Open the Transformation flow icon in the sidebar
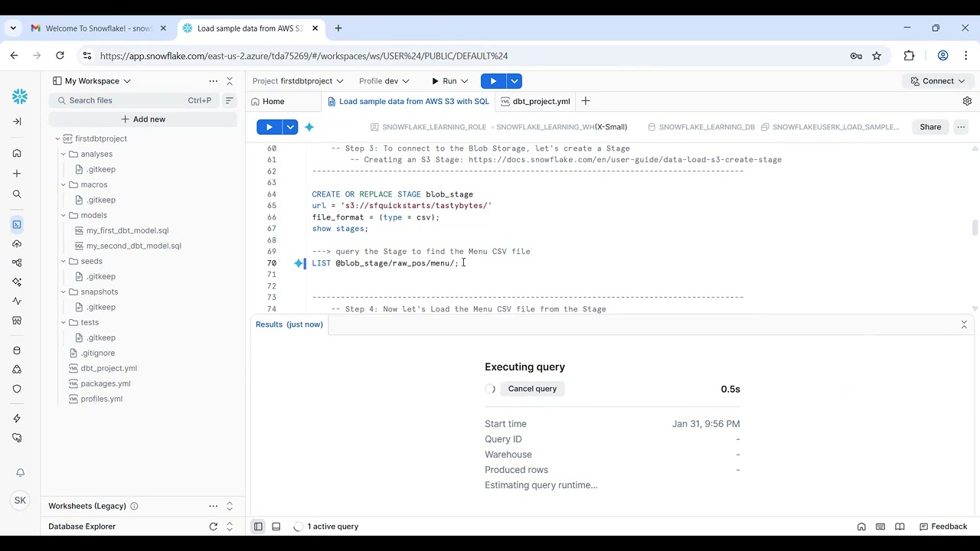 pyautogui.click(x=17, y=262)
